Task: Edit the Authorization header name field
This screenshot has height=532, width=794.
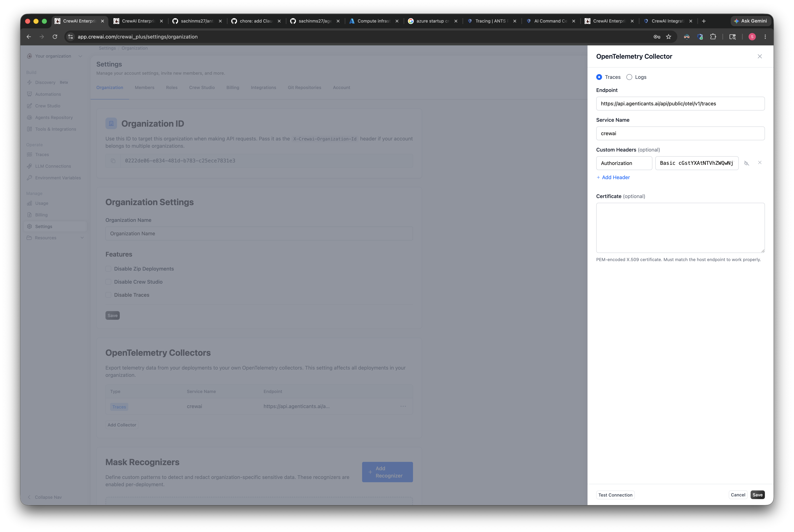Action: 624,163
